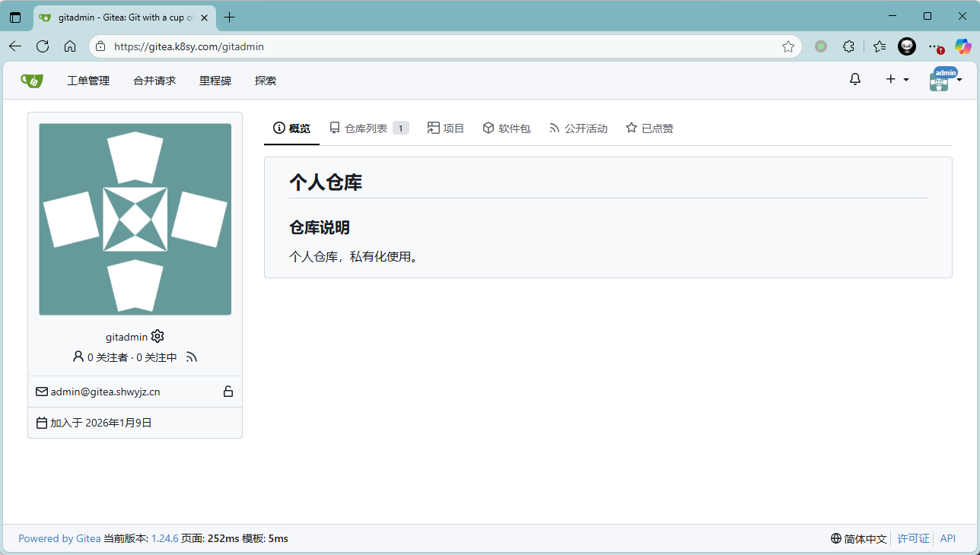
Task: Click the browser address bar
Action: pyautogui.click(x=441, y=46)
